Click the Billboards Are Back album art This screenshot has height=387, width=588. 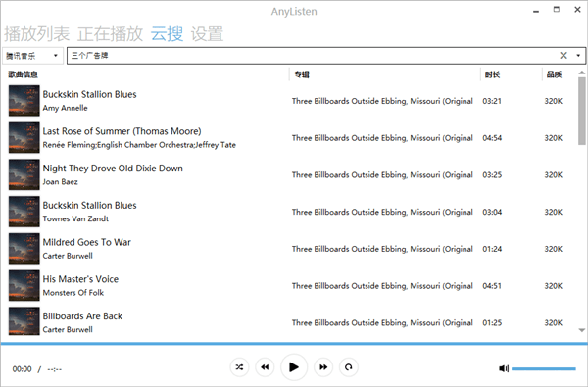click(24, 321)
